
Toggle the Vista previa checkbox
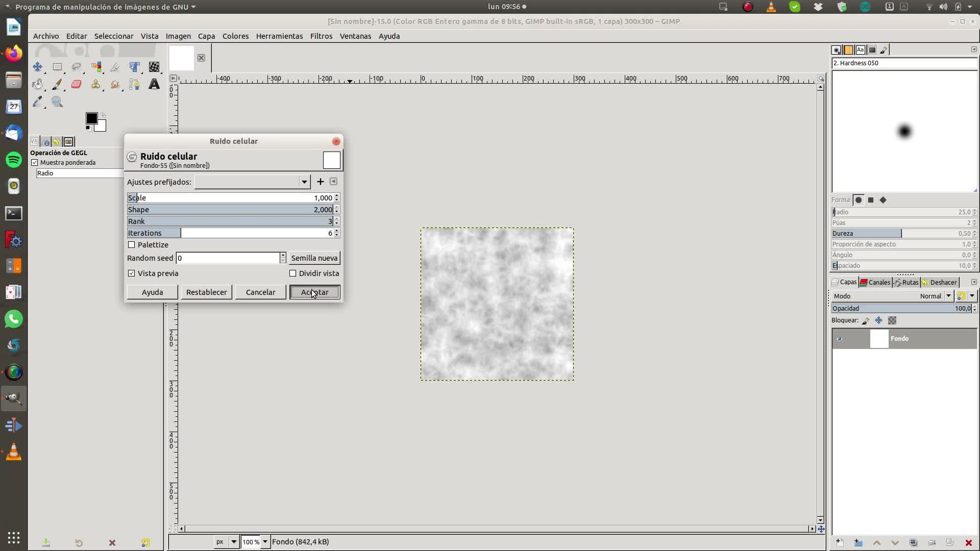tap(132, 273)
